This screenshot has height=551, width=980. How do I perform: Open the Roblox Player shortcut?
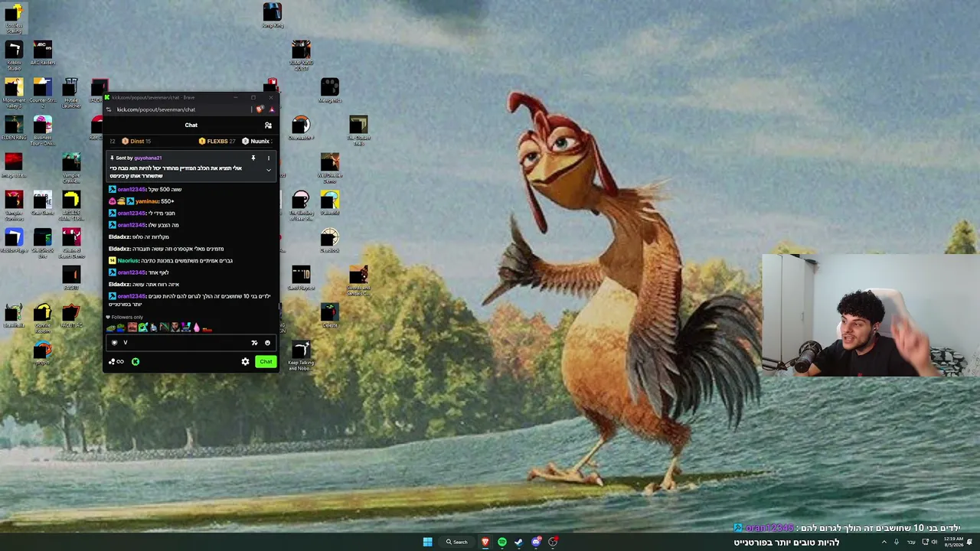pos(14,241)
